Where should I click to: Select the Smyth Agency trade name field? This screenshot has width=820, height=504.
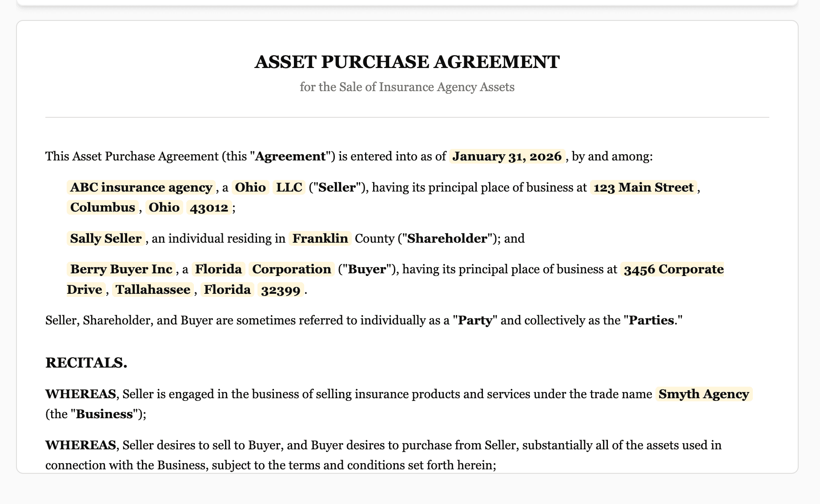coord(703,394)
